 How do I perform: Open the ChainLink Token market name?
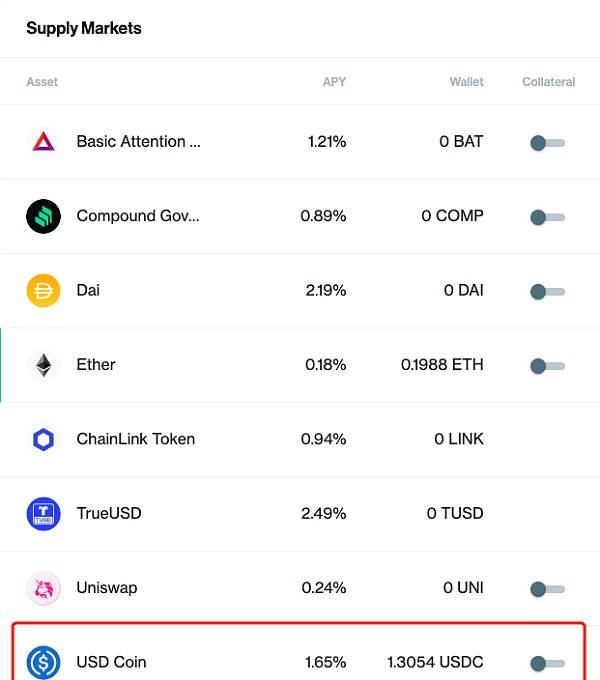(x=136, y=439)
